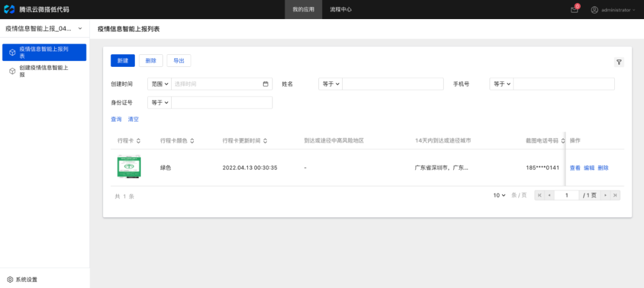This screenshot has height=288, width=644.
Task: Click the 手机号 filter input
Action: click(564, 84)
